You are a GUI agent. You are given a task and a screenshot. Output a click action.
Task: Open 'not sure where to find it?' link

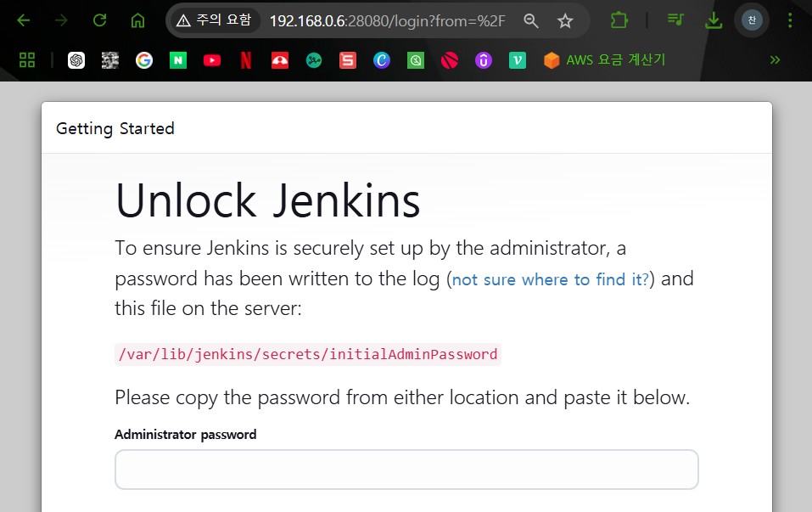551,279
